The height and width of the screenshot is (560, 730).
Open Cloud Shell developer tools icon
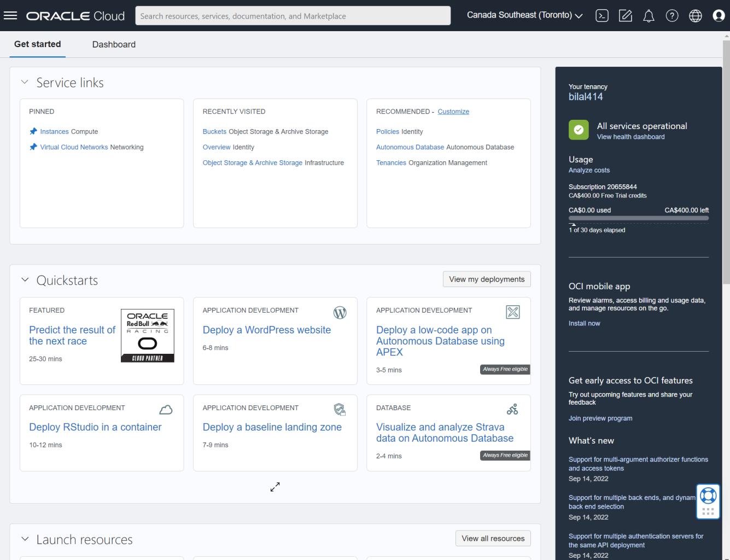602,16
